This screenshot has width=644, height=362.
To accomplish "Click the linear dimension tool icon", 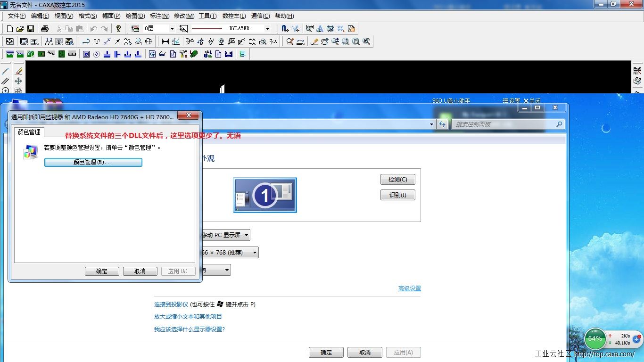I will [x=165, y=41].
